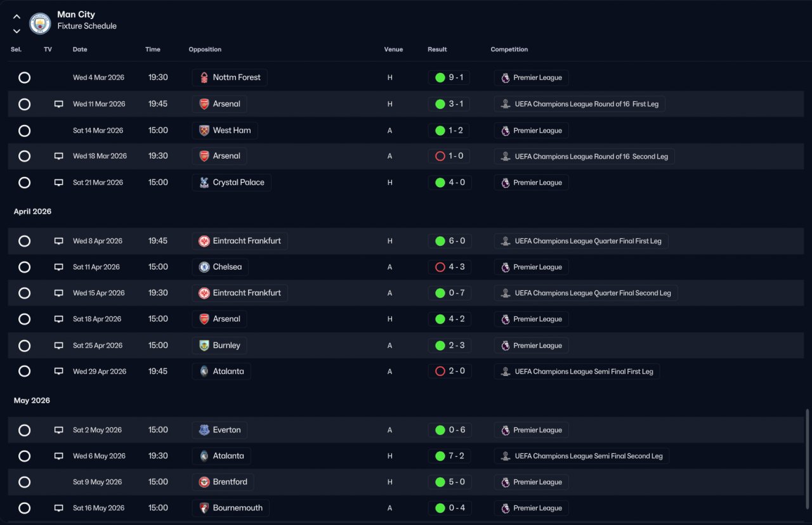
Task: Click the Everton club badge
Action: click(204, 430)
